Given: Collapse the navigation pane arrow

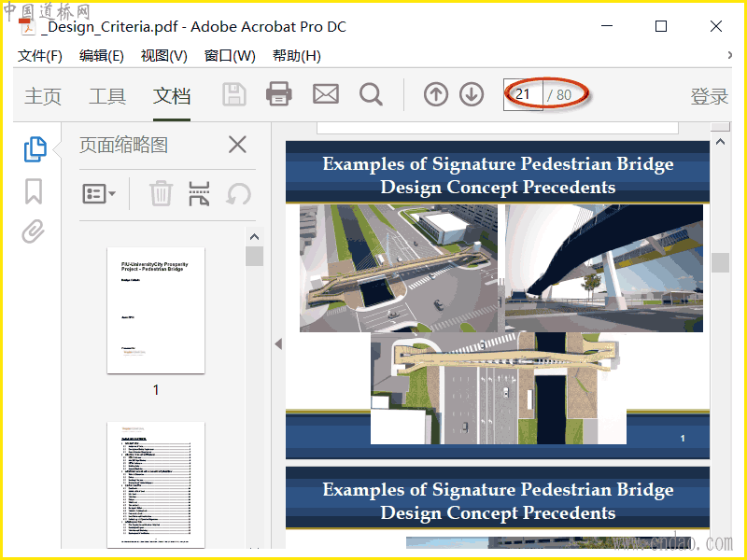Looking at the screenshot, I should click(x=278, y=343).
